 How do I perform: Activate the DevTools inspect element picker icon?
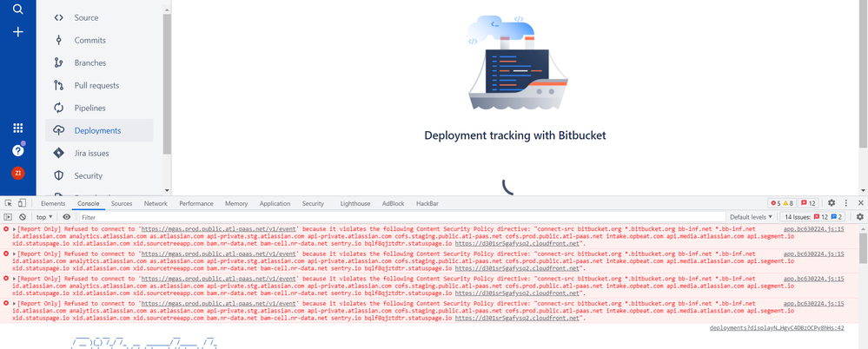click(9, 203)
